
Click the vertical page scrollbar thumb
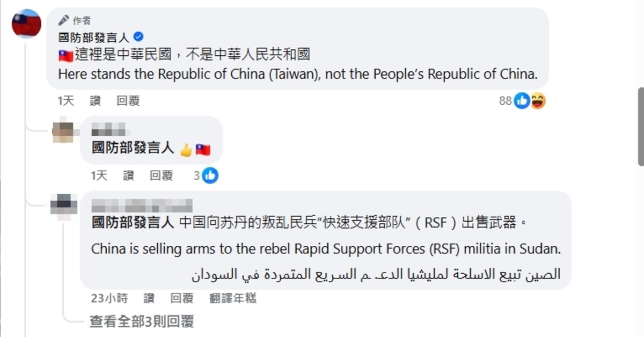point(640,126)
